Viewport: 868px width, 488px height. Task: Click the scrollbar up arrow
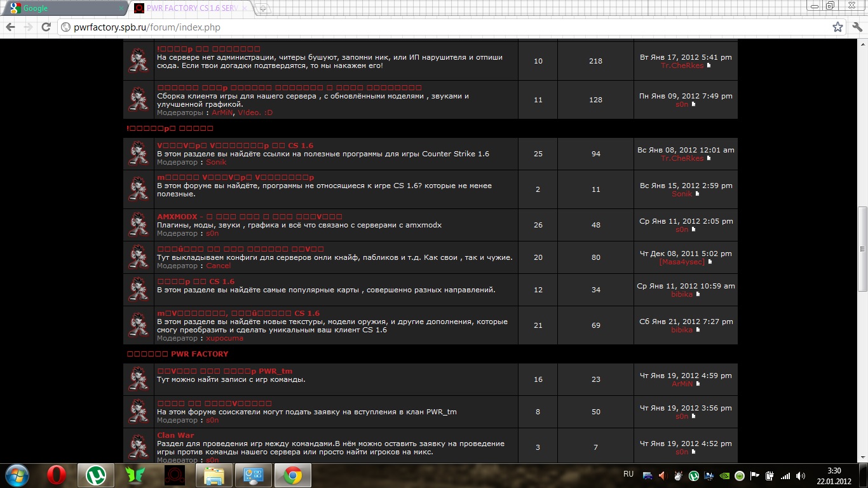point(862,44)
